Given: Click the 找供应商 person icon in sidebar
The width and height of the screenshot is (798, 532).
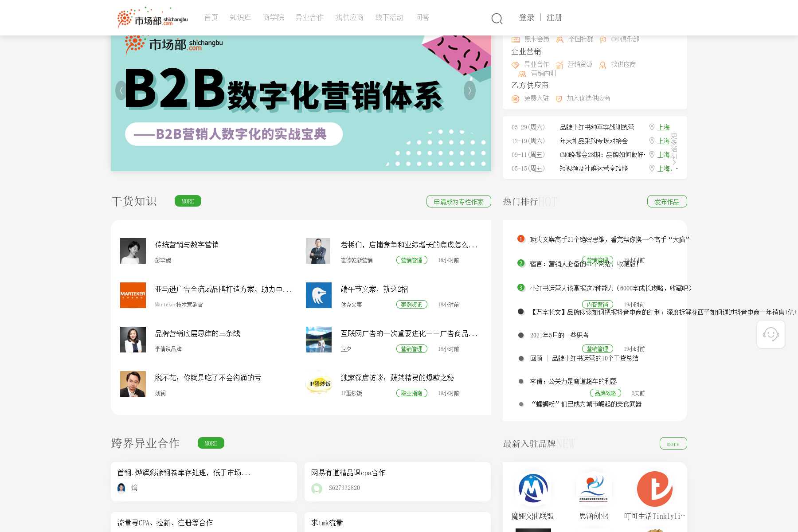Looking at the screenshot, I should [x=603, y=65].
